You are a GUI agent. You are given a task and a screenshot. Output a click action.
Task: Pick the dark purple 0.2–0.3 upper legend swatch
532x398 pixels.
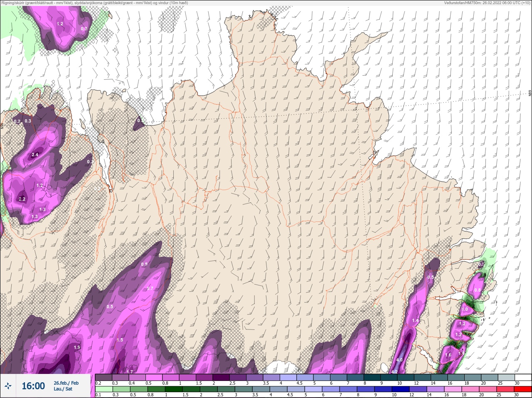click(x=103, y=377)
